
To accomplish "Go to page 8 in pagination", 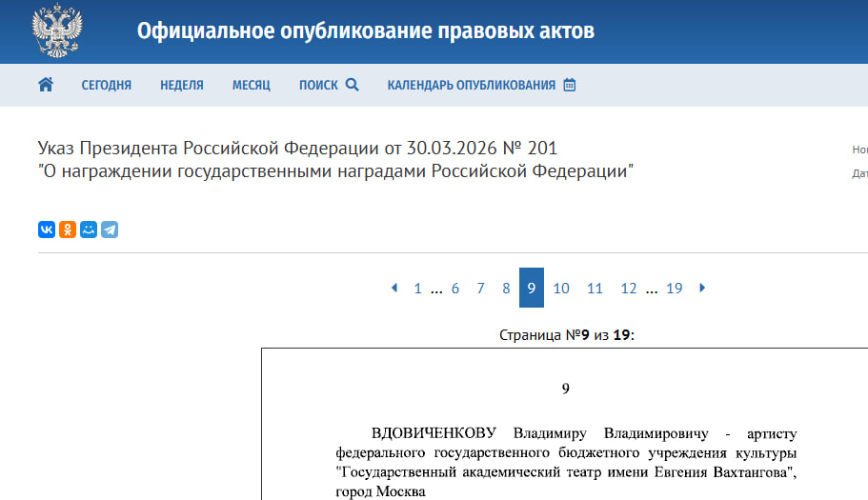I will tap(506, 289).
